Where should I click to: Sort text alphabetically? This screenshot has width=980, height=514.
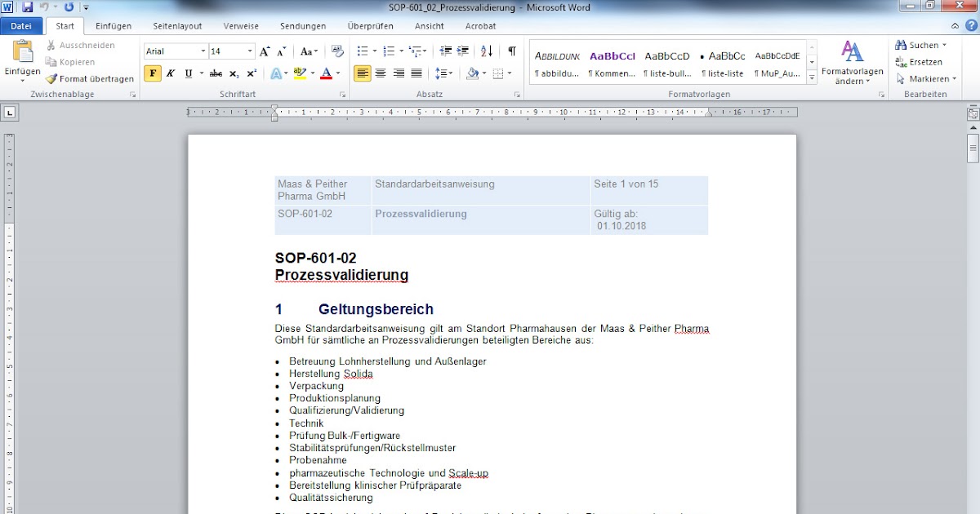[487, 51]
